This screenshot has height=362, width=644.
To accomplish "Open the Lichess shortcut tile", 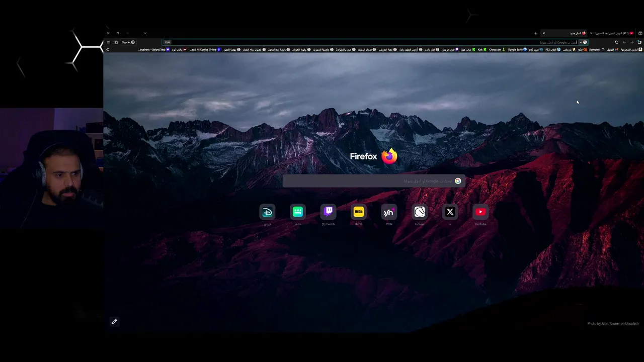I will tap(420, 212).
